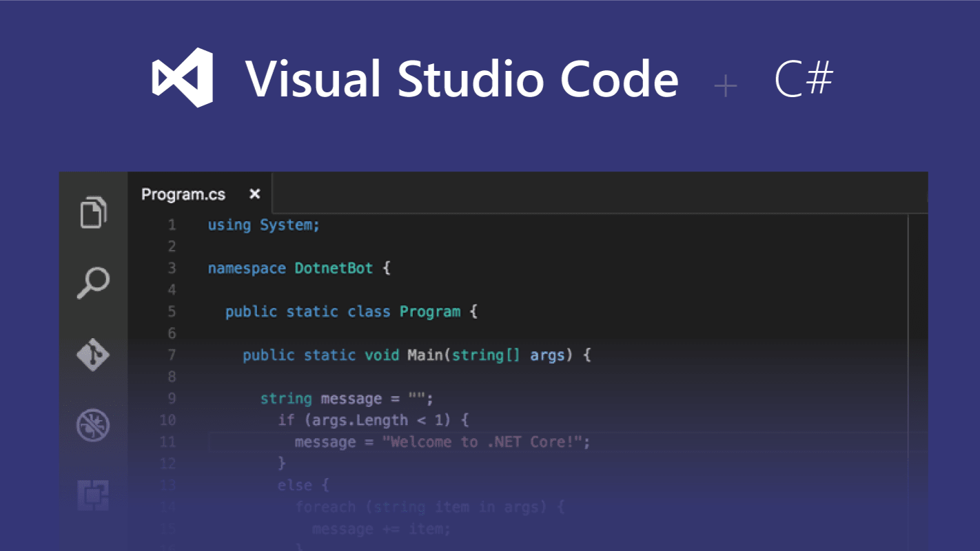Screen dimensions: 980x551
Task: Click the 'DotnetBot' namespace name
Action: (334, 268)
